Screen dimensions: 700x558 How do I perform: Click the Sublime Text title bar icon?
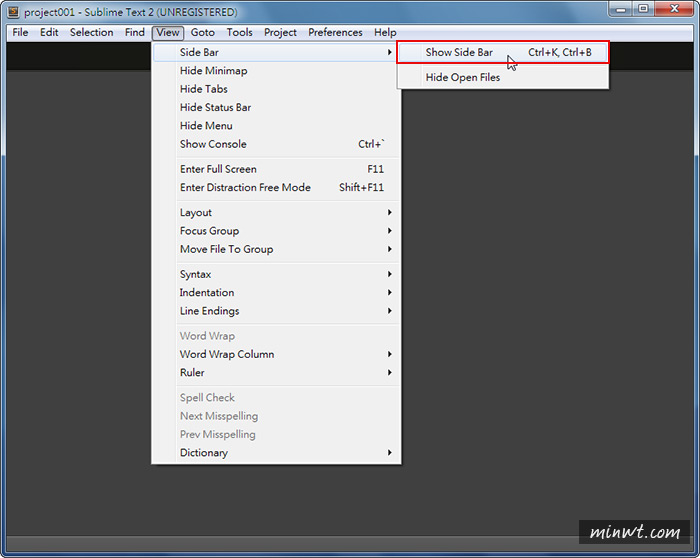click(x=13, y=12)
